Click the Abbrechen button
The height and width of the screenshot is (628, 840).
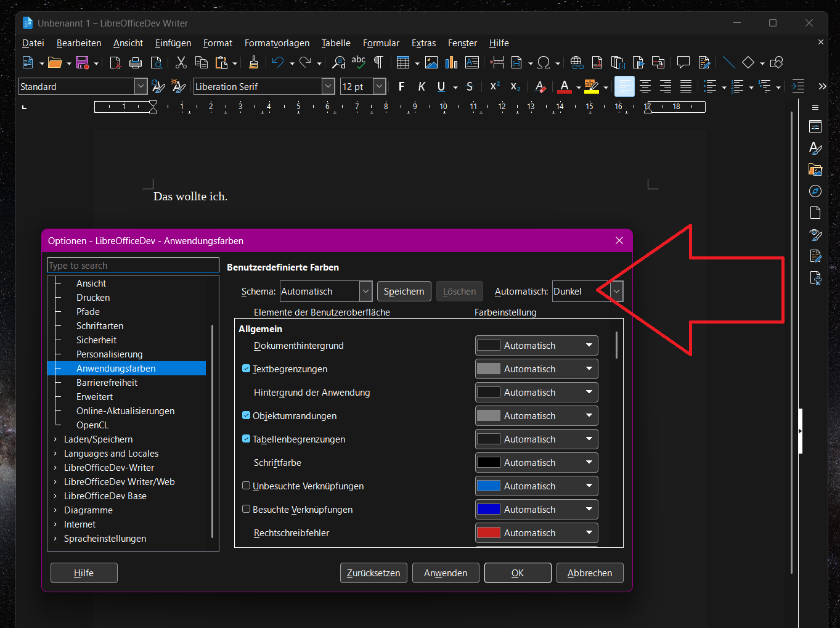tap(590, 573)
